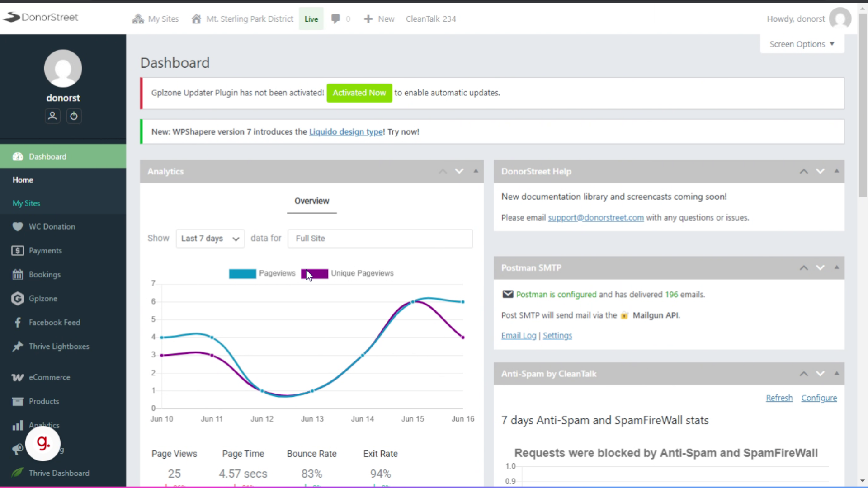Click the Thrive Lightboxes pin icon

[x=17, y=347]
